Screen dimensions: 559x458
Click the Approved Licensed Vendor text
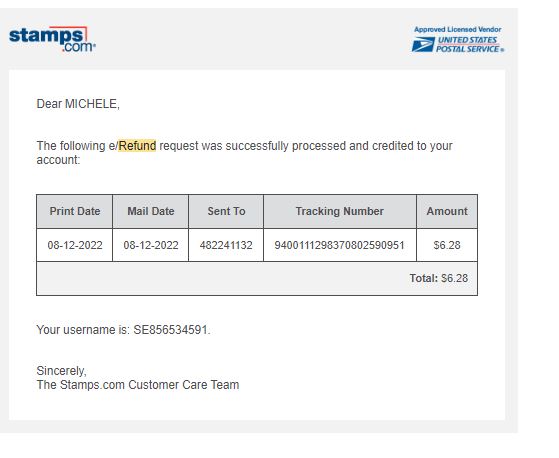coord(457,30)
